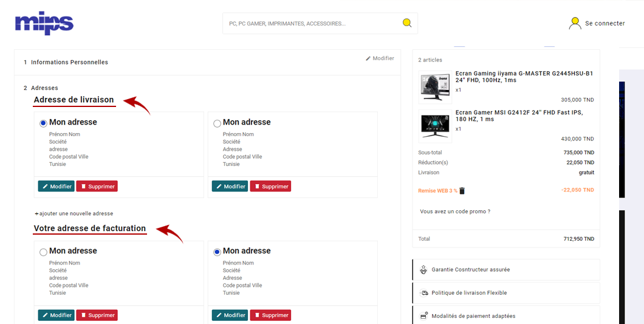Select second billing address radio button
The width and height of the screenshot is (644, 324).
[x=218, y=252]
